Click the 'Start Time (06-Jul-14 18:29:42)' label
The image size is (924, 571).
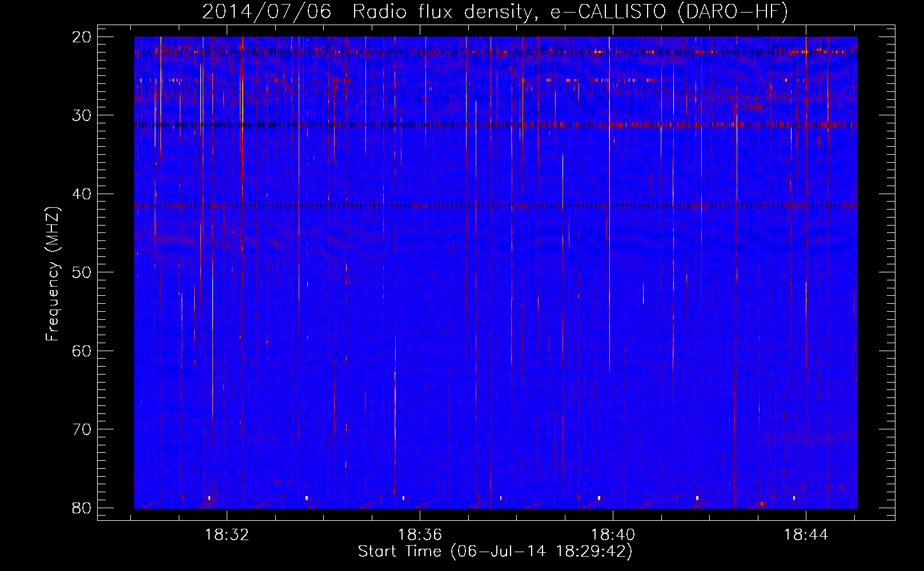495,552
